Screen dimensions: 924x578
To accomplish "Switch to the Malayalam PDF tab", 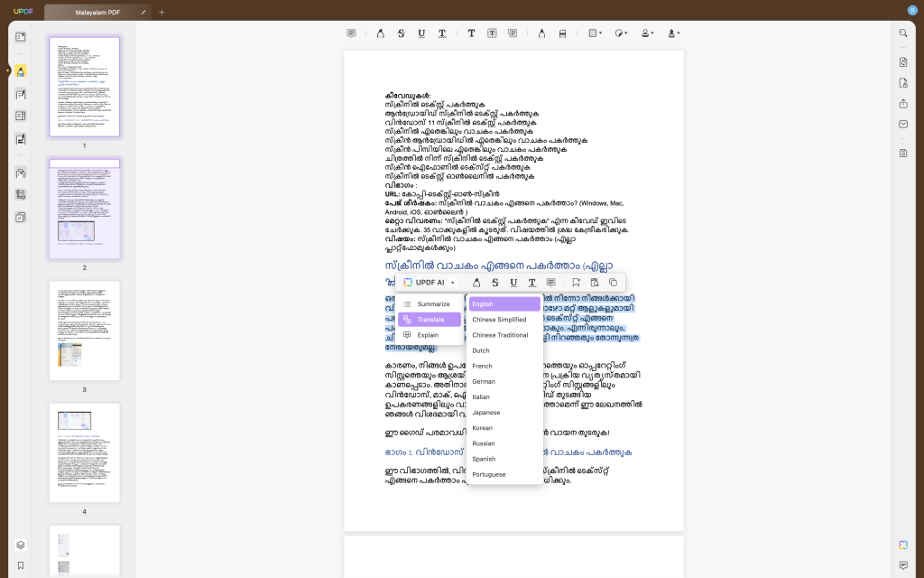I will [x=99, y=12].
